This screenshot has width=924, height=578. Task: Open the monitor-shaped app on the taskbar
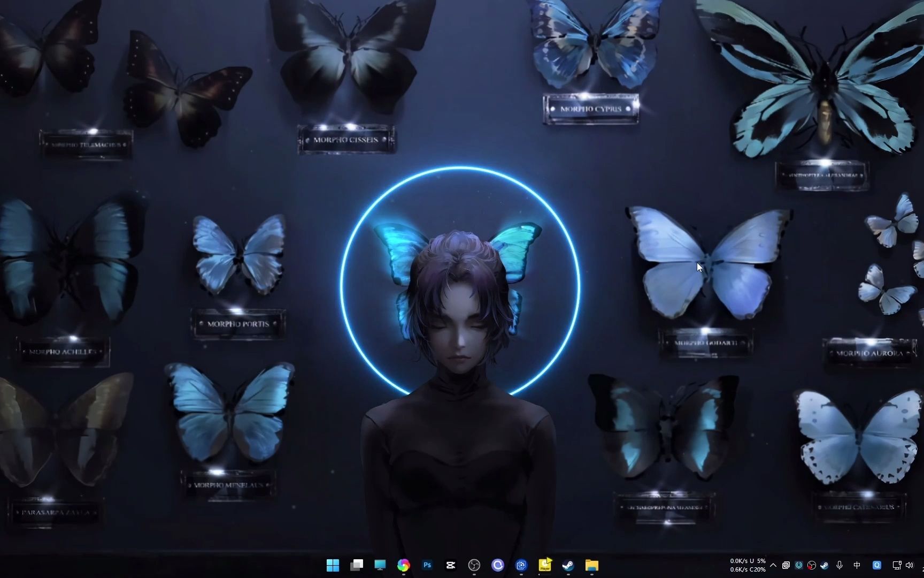pos(380,565)
